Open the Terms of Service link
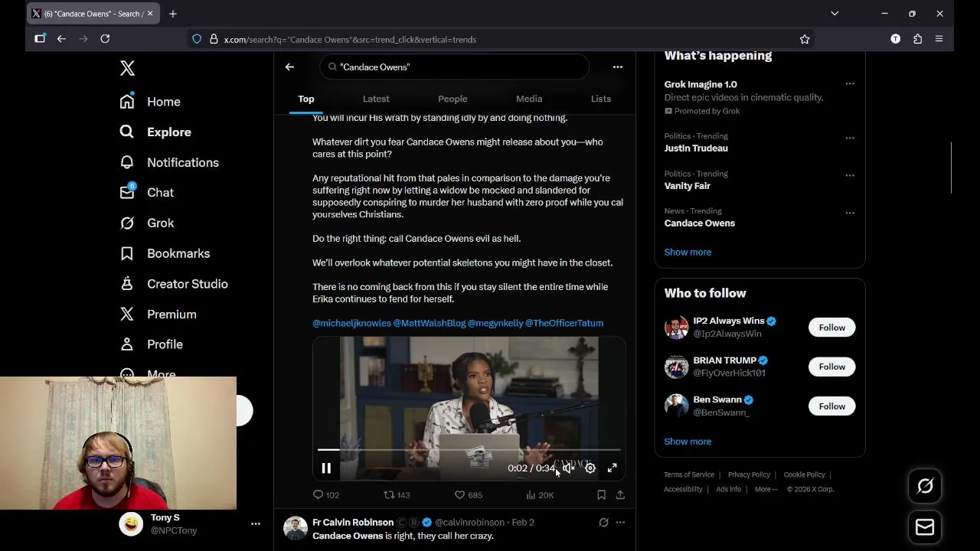Viewport: 980px width, 551px height. [x=689, y=474]
